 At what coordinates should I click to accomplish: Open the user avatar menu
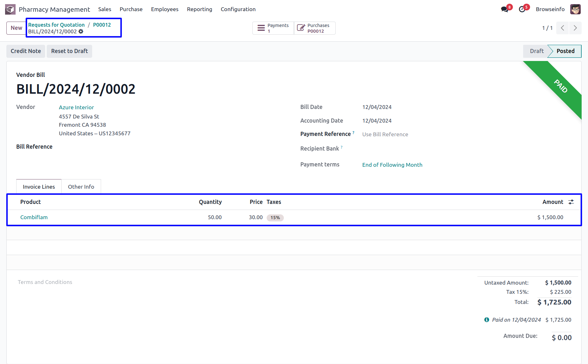(x=575, y=9)
